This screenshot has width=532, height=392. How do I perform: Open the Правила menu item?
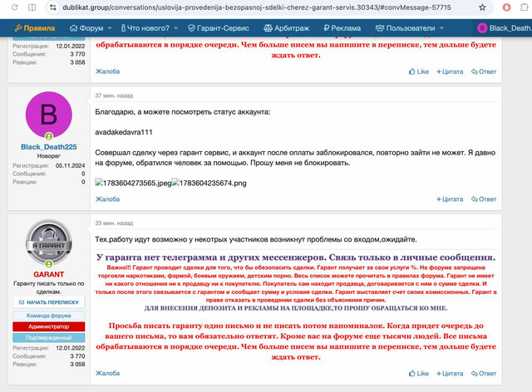[x=35, y=28]
